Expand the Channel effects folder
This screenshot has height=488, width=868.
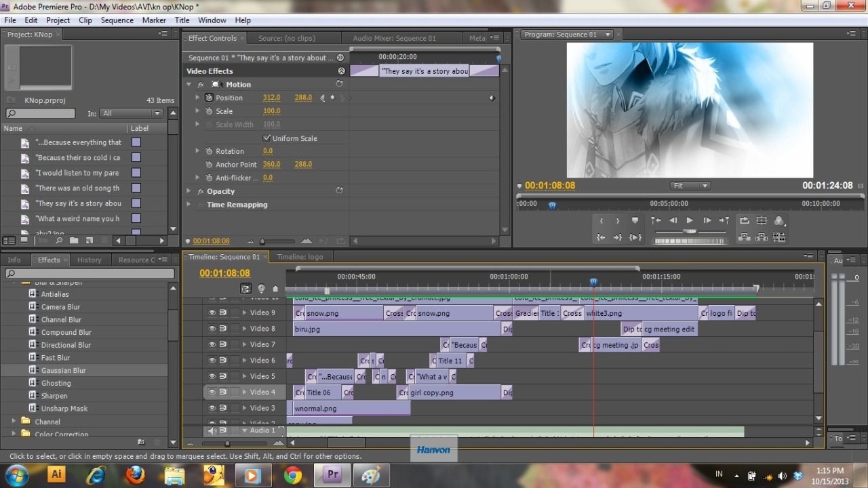(x=14, y=422)
